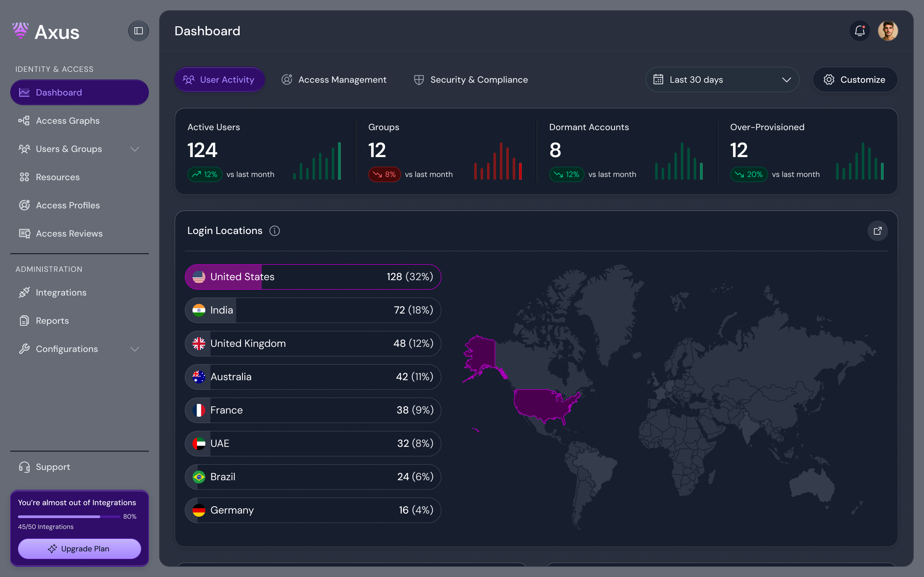924x577 pixels.
Task: Expand the Users & Groups submenu
Action: tap(134, 149)
